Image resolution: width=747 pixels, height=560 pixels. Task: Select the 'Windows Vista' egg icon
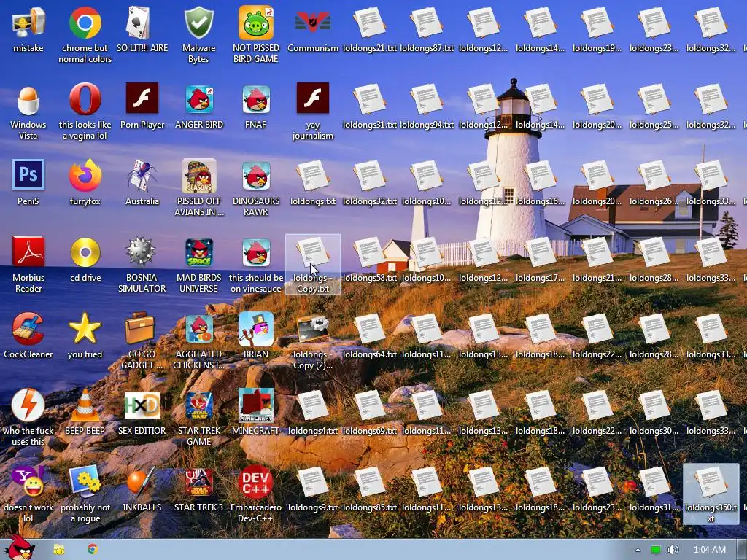pyautogui.click(x=28, y=99)
